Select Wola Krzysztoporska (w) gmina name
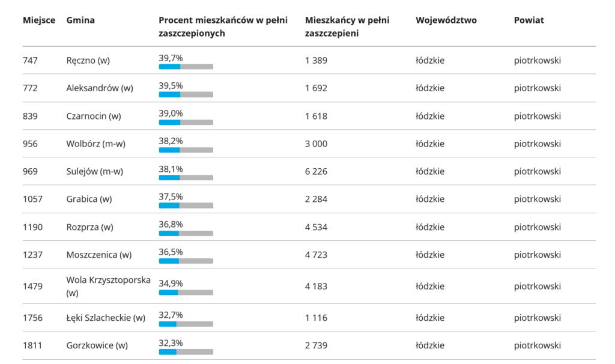615x364 pixels. (x=108, y=287)
